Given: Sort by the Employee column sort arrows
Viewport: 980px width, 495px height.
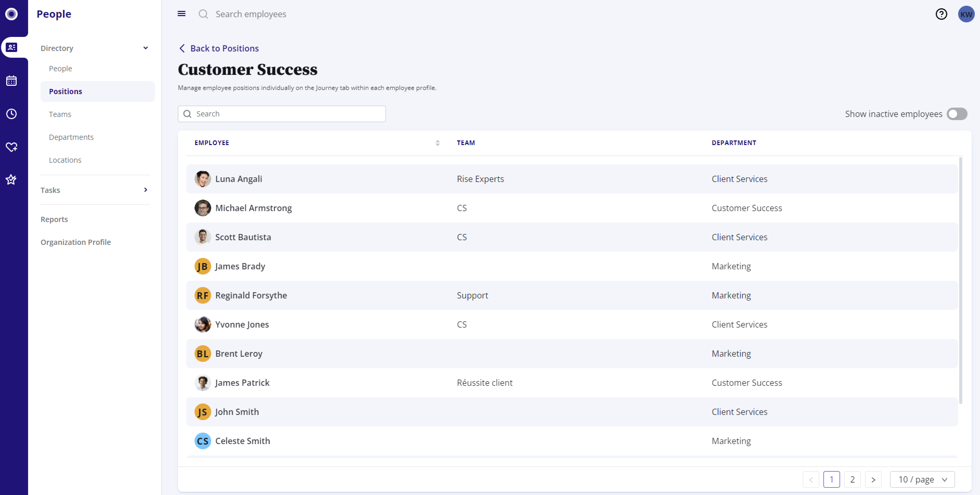Looking at the screenshot, I should point(437,143).
